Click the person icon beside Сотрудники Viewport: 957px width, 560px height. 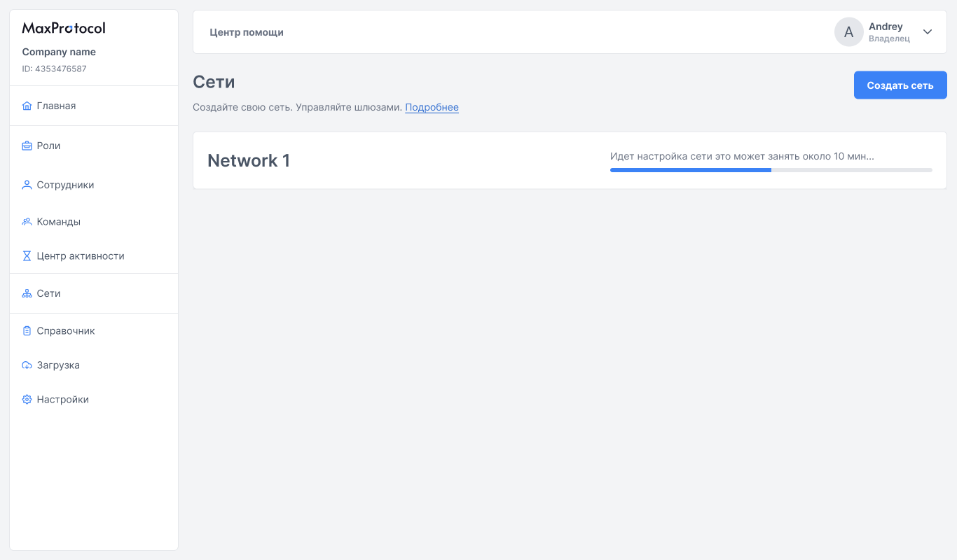click(27, 185)
